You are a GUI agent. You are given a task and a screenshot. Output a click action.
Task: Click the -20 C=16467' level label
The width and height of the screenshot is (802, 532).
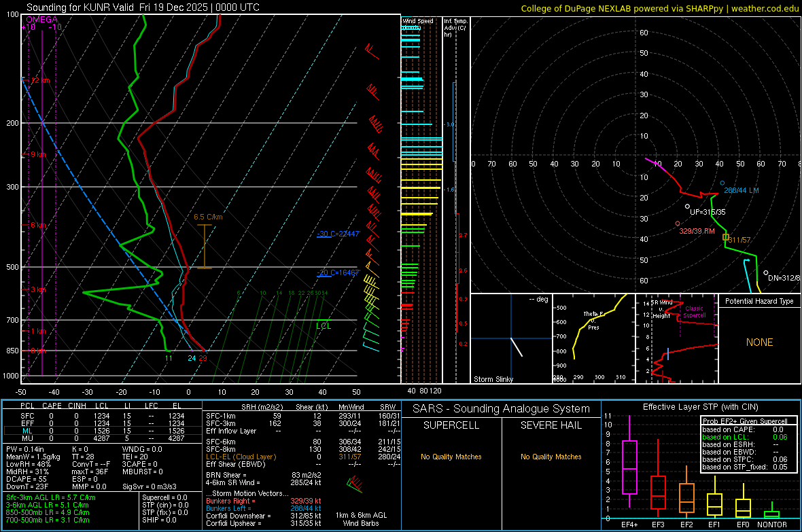338,272
